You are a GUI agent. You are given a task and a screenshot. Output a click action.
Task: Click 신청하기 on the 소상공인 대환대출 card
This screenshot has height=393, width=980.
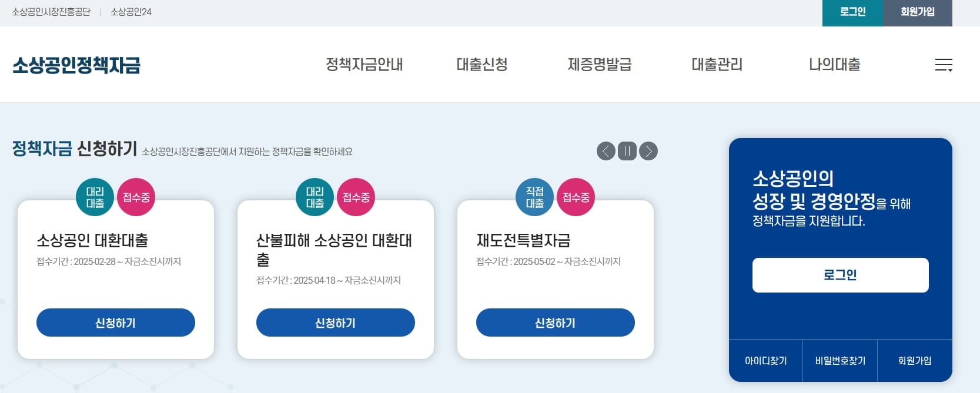tap(115, 322)
